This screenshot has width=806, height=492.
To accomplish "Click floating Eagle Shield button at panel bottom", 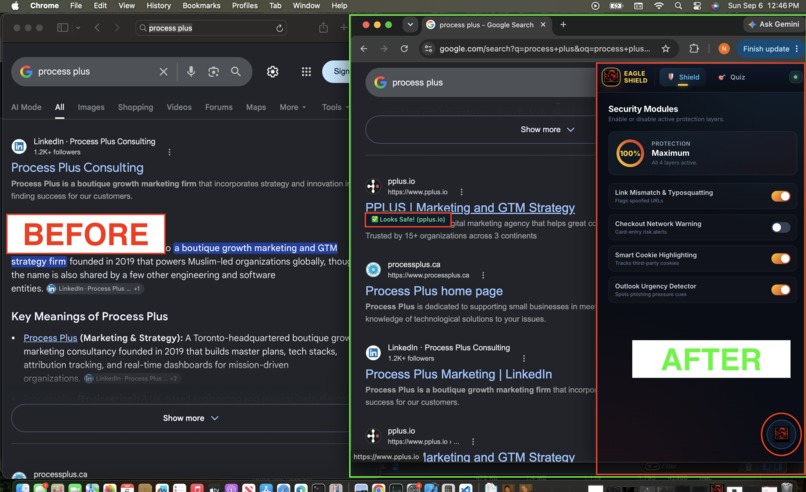I will 781,433.
